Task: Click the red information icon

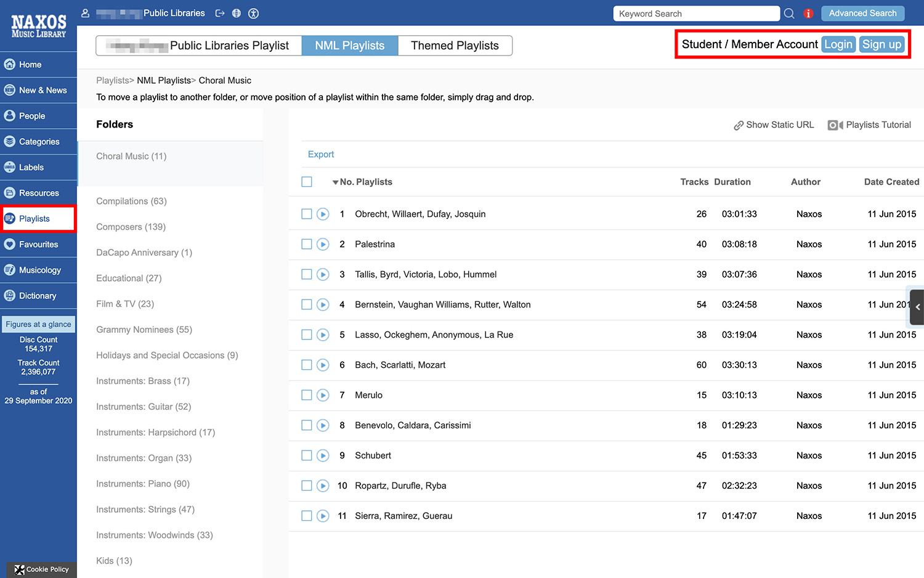Action: (808, 14)
